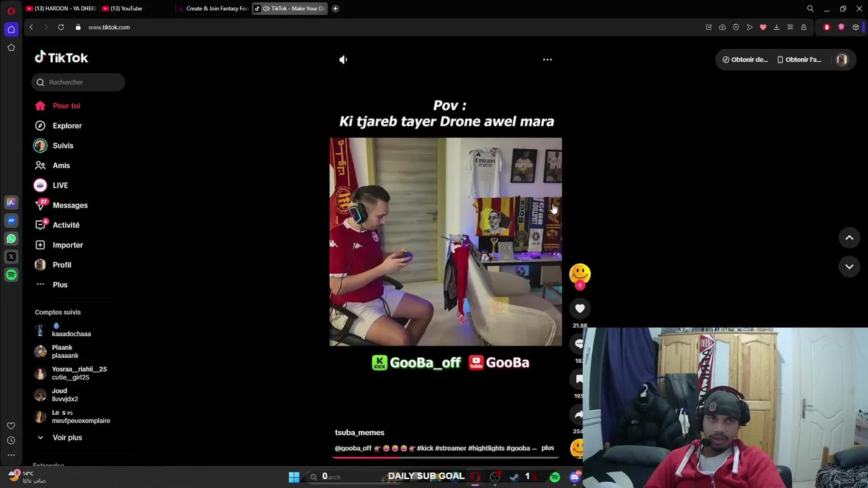The width and height of the screenshot is (868, 488).
Task: Click the TikTok logo
Action: tap(62, 58)
